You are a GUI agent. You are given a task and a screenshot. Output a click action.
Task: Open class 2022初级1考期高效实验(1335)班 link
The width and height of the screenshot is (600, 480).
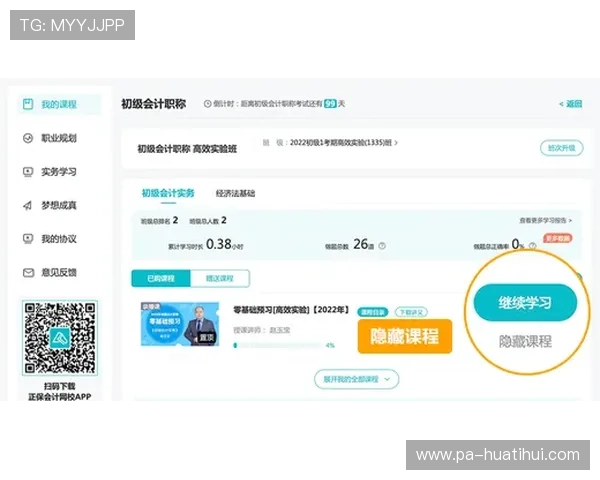344,142
